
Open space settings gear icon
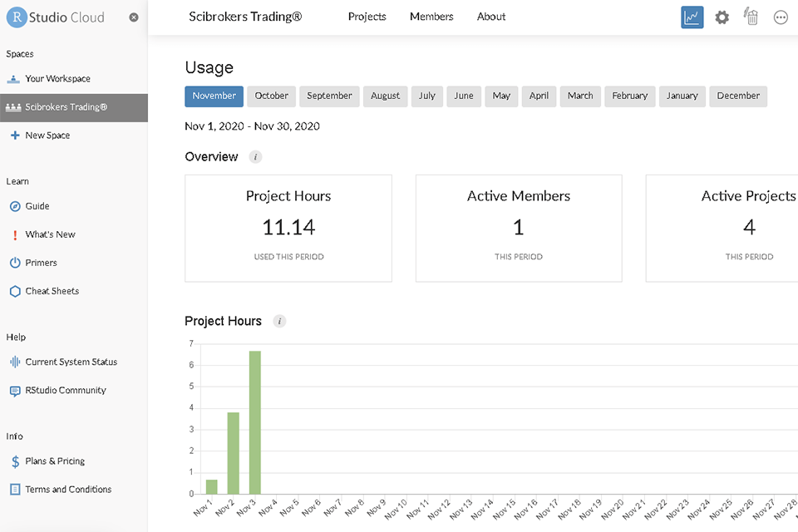point(722,17)
